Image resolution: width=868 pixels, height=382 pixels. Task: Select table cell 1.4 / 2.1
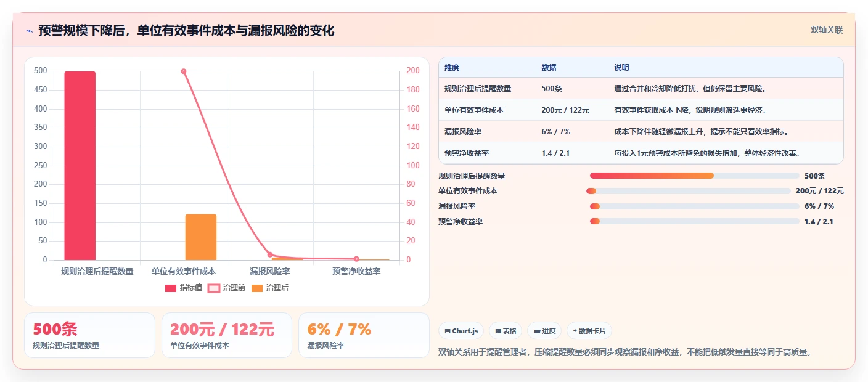[x=555, y=153]
